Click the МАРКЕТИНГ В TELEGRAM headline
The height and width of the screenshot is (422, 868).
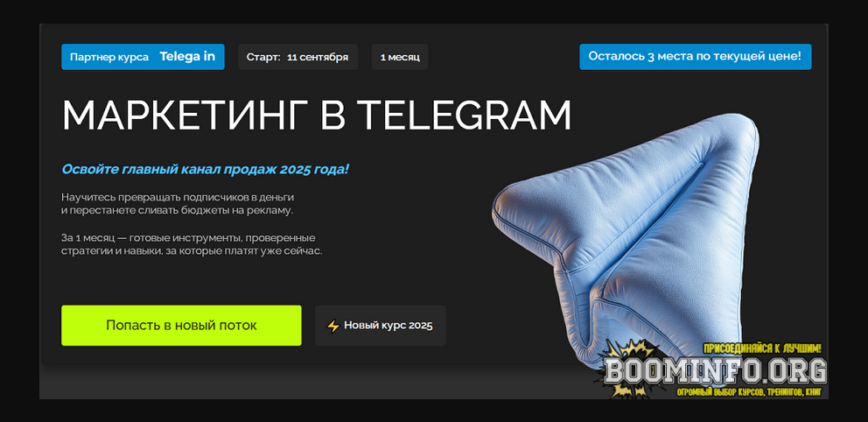click(316, 116)
